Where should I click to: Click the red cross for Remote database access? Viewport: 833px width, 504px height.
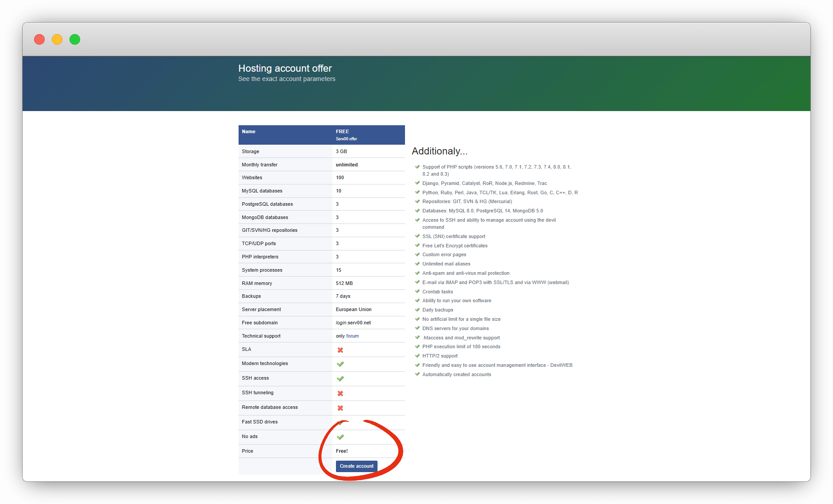pyautogui.click(x=340, y=408)
